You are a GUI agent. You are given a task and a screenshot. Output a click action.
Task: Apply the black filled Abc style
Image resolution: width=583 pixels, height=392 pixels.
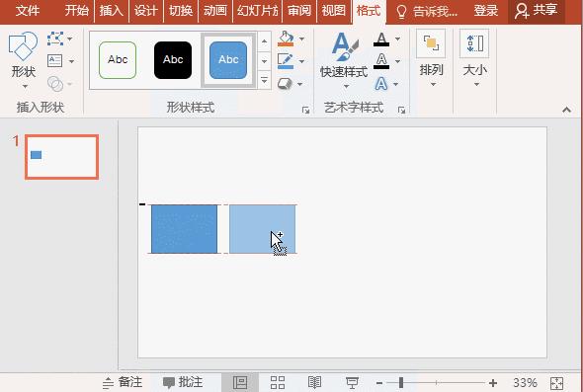point(173,60)
